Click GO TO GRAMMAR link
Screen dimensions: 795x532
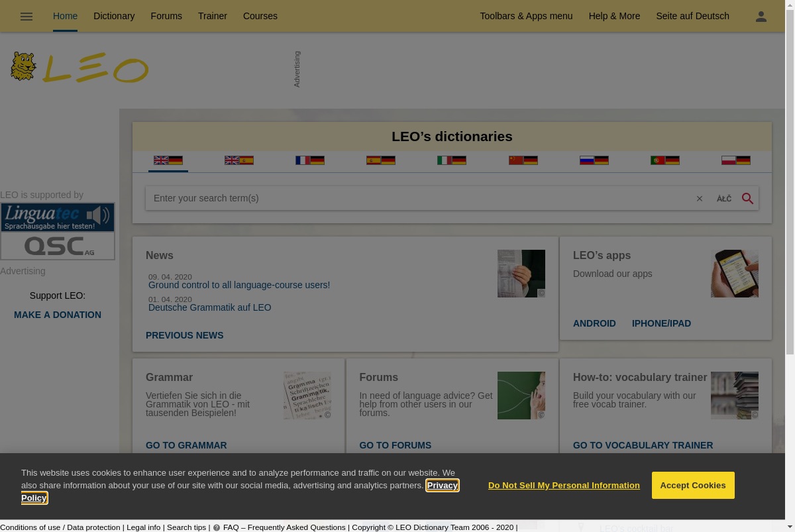(x=186, y=445)
